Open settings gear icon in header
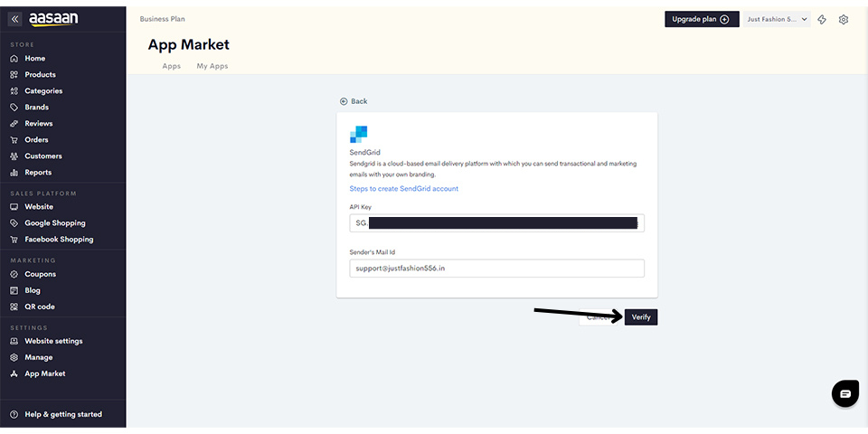Screen dimensions: 868x434 click(x=843, y=19)
